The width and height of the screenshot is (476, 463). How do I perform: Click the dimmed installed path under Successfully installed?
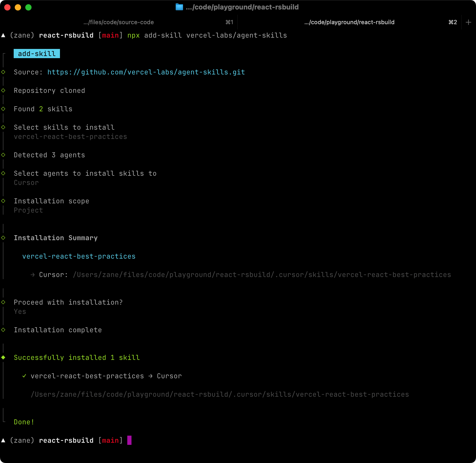220,394
